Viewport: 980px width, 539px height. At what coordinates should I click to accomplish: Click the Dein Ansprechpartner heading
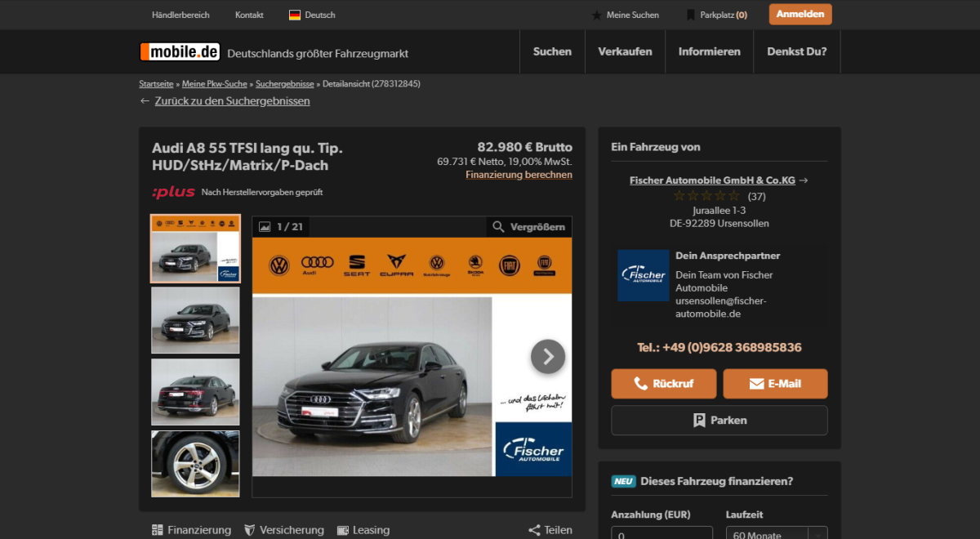point(728,256)
